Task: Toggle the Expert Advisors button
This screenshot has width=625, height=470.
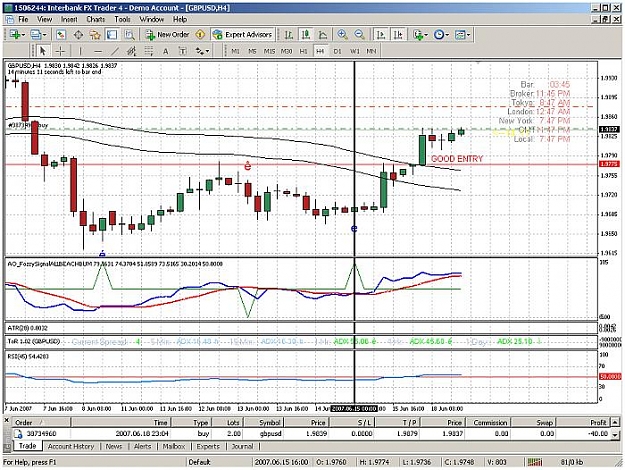Action: pos(242,35)
